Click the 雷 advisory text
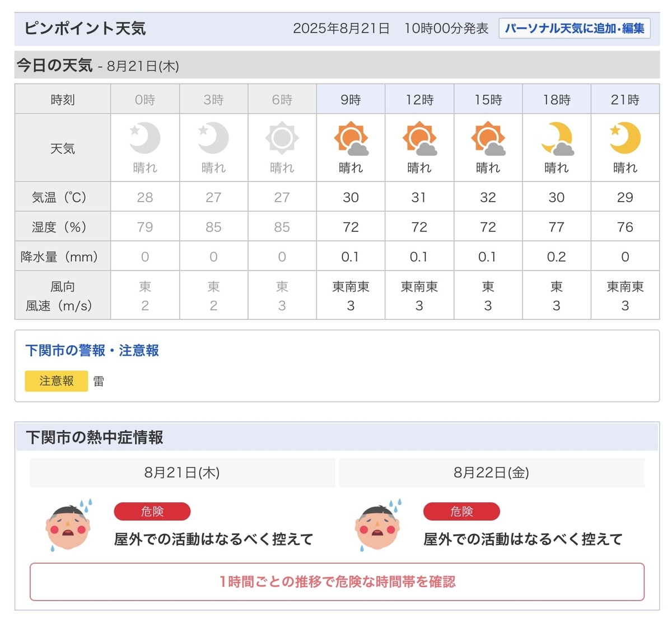The width and height of the screenshot is (672, 624). pyautogui.click(x=99, y=381)
